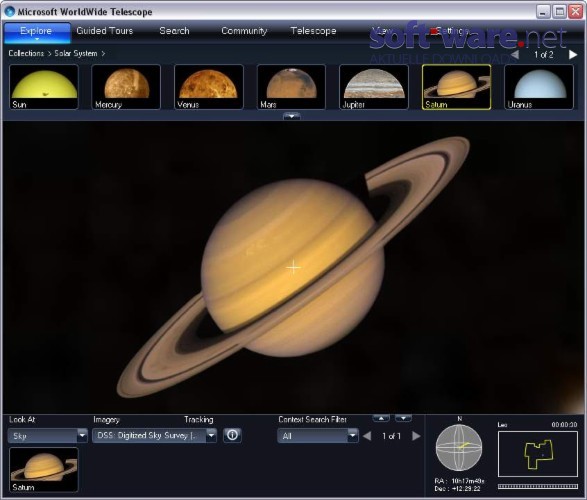This screenshot has height=500, width=587.
Task: Click the up arrow above context panel
Action: (x=381, y=418)
